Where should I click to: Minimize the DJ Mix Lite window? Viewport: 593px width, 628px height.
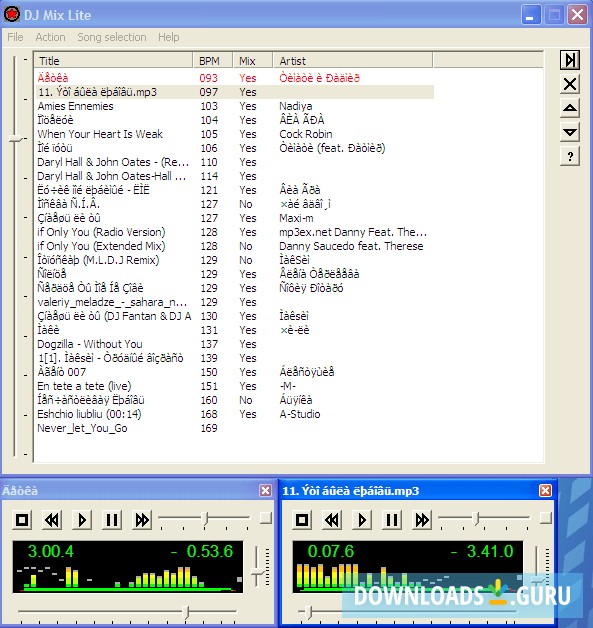coord(531,15)
